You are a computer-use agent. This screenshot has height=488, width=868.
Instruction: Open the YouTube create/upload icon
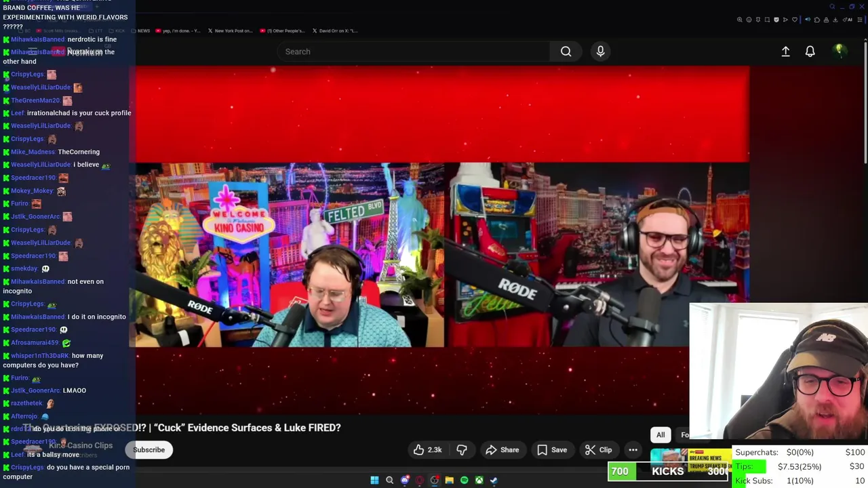click(x=785, y=52)
